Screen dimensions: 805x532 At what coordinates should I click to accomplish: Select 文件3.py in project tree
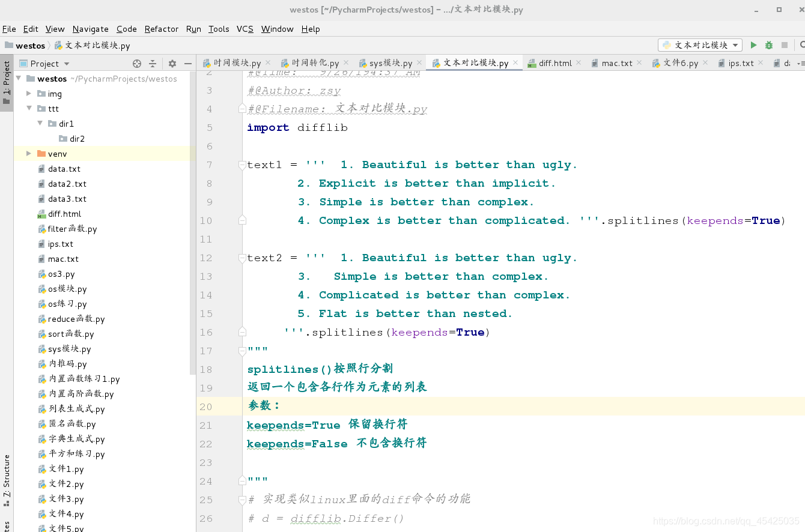[x=66, y=499]
